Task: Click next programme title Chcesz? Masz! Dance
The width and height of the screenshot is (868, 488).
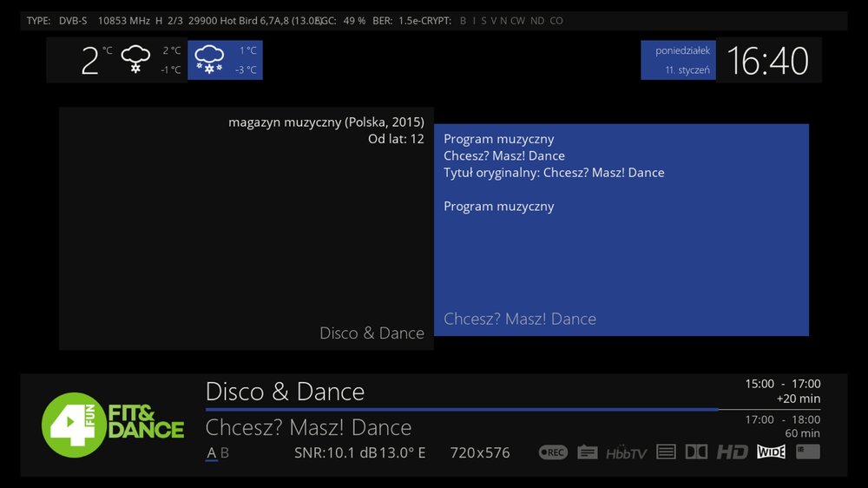Action: pyautogui.click(x=308, y=427)
